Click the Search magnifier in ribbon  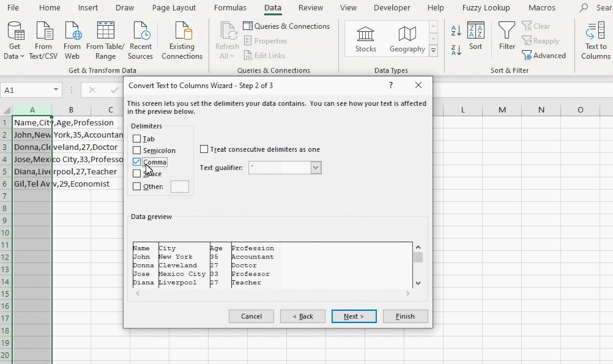click(x=583, y=8)
